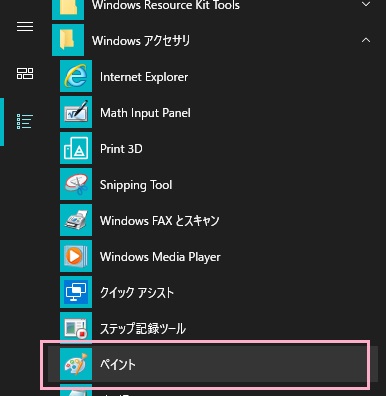Launch ステップ記録ツール text entry
Screen dimensions: 386x396
tap(143, 329)
